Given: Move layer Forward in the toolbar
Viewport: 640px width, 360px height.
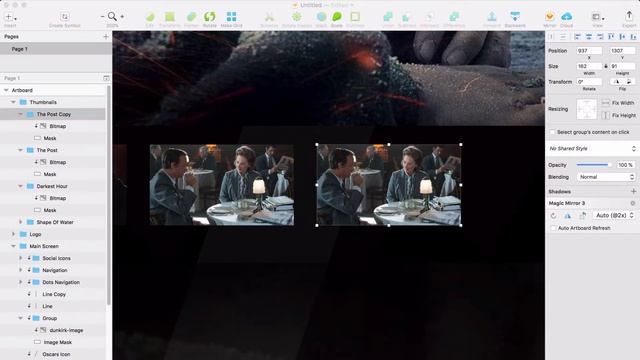Looking at the screenshot, I should click(492, 17).
